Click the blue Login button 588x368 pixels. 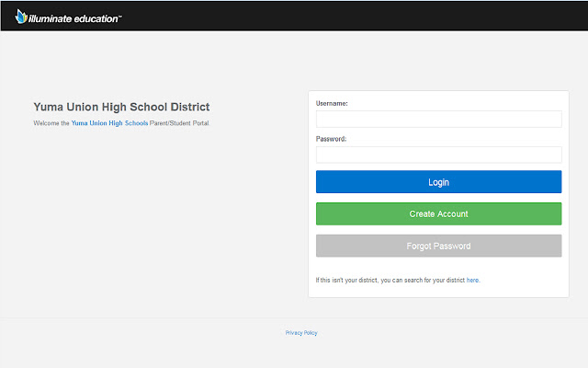pos(439,182)
